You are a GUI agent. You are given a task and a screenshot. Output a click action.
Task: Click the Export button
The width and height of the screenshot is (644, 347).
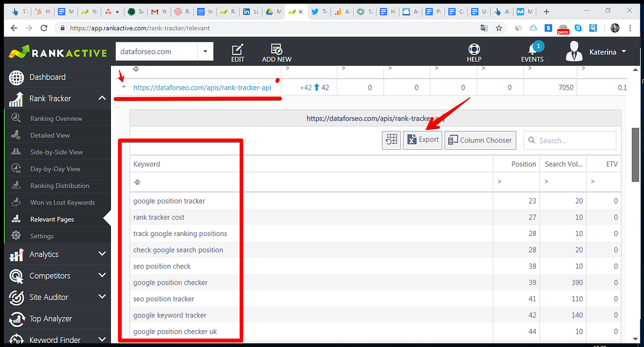(423, 140)
